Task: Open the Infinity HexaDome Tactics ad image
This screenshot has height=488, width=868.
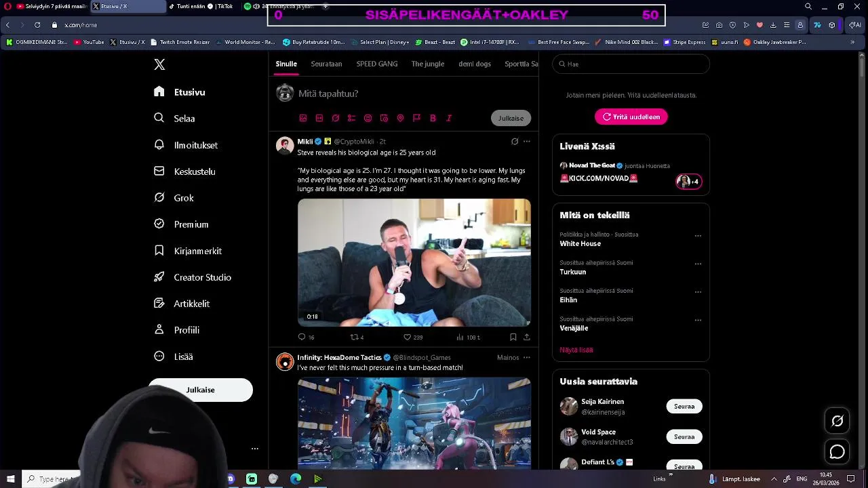Action: coord(414,423)
